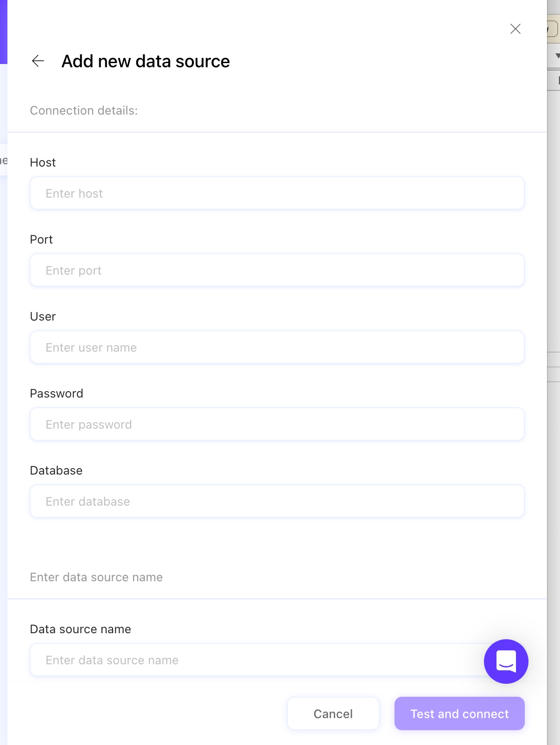
Task: Click the Test and connect button
Action: click(459, 713)
